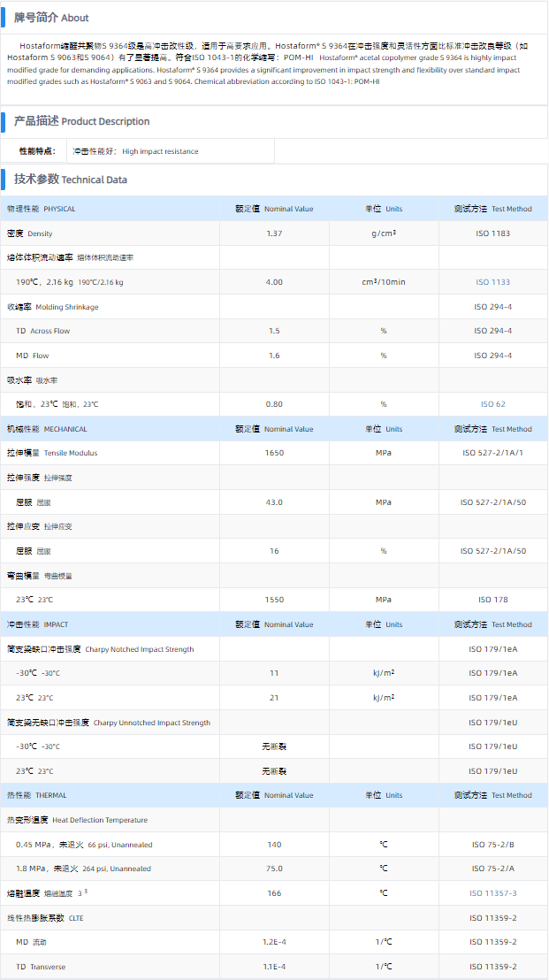The image size is (549, 980).
Task: Click the 牌号简介 About section heading
Action: (x=51, y=18)
